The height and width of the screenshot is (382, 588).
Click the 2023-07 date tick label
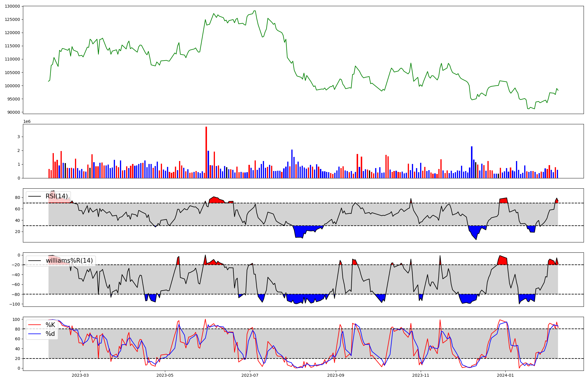click(250, 375)
